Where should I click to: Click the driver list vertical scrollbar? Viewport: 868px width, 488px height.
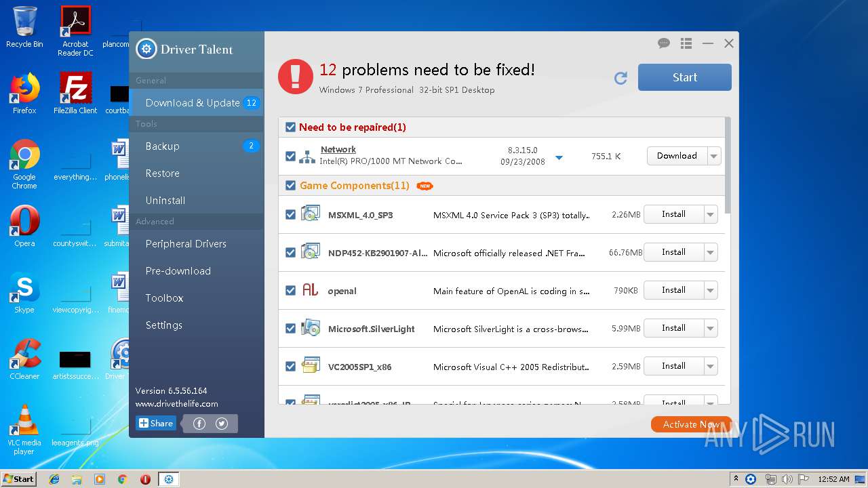point(728,165)
